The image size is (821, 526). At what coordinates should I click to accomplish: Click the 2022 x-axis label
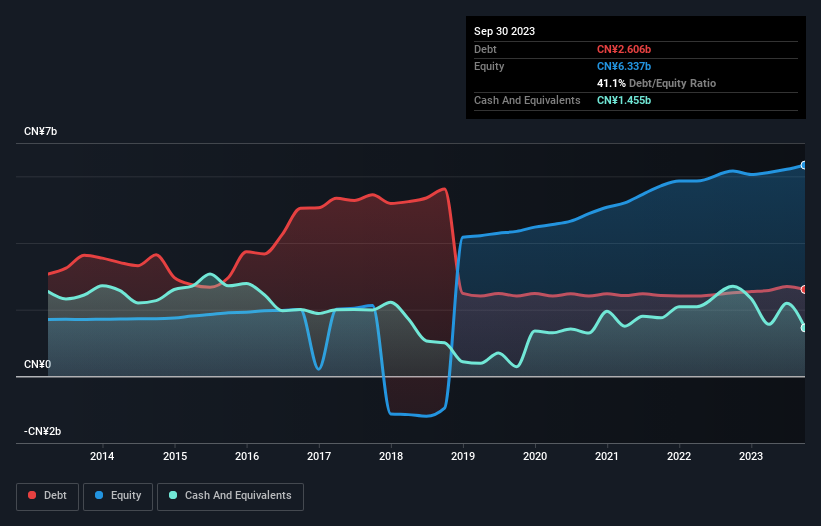click(679, 456)
